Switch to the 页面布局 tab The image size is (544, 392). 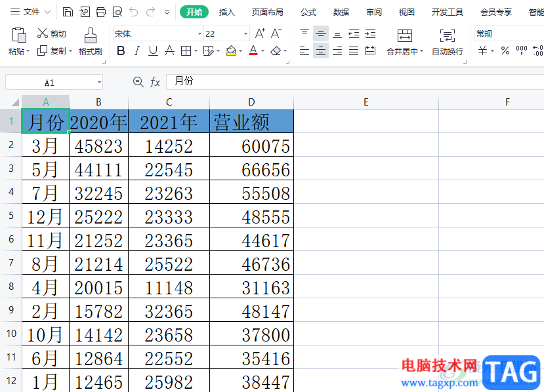268,12
